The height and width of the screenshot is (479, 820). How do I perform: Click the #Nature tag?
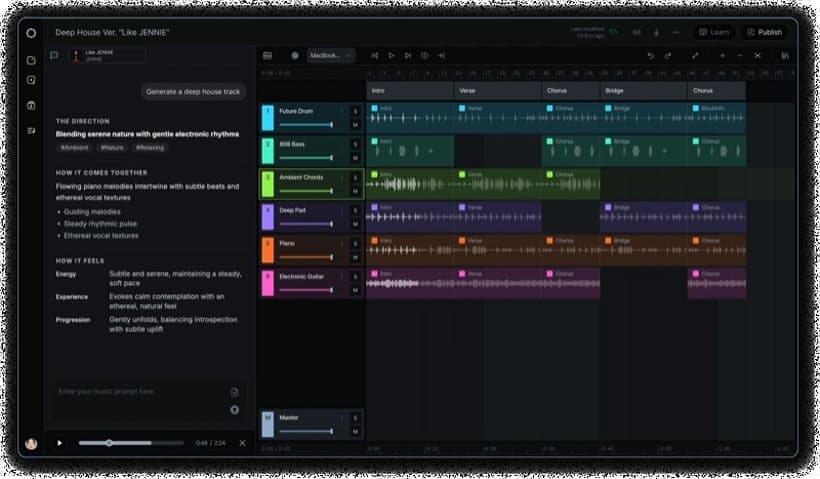tap(112, 148)
